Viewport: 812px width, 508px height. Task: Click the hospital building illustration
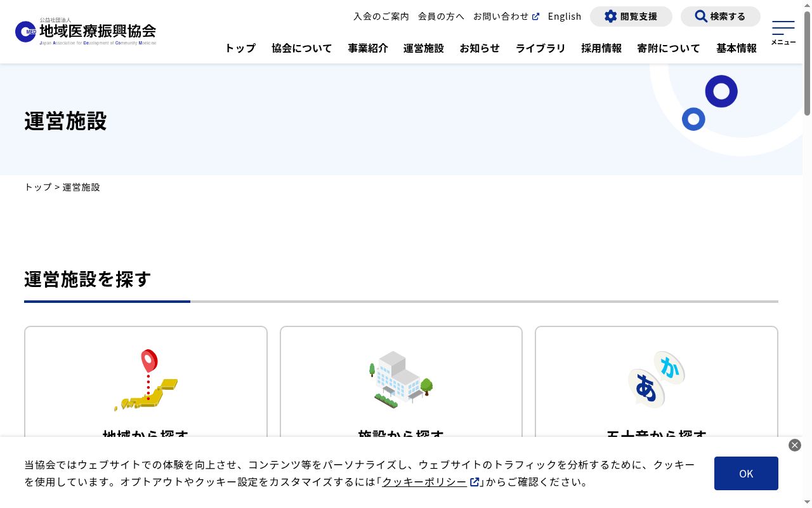click(x=401, y=380)
